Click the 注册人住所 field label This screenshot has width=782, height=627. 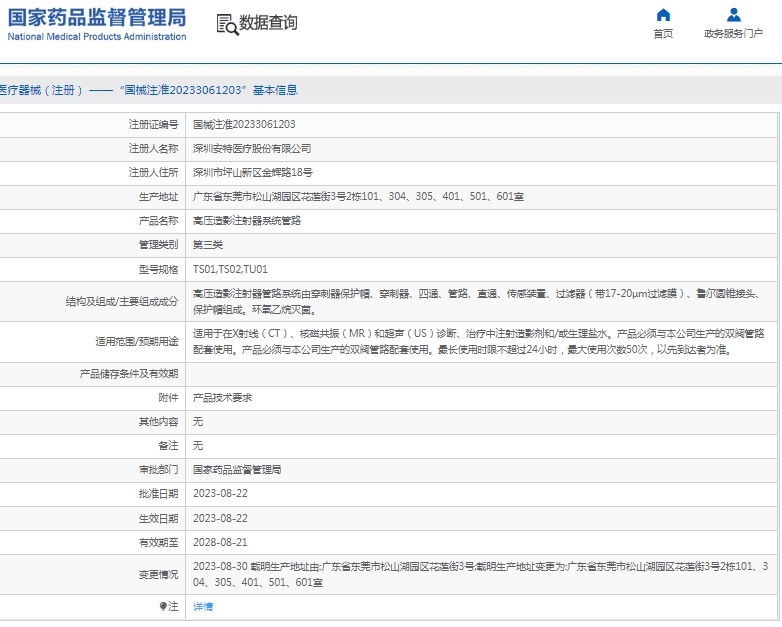[x=153, y=173]
